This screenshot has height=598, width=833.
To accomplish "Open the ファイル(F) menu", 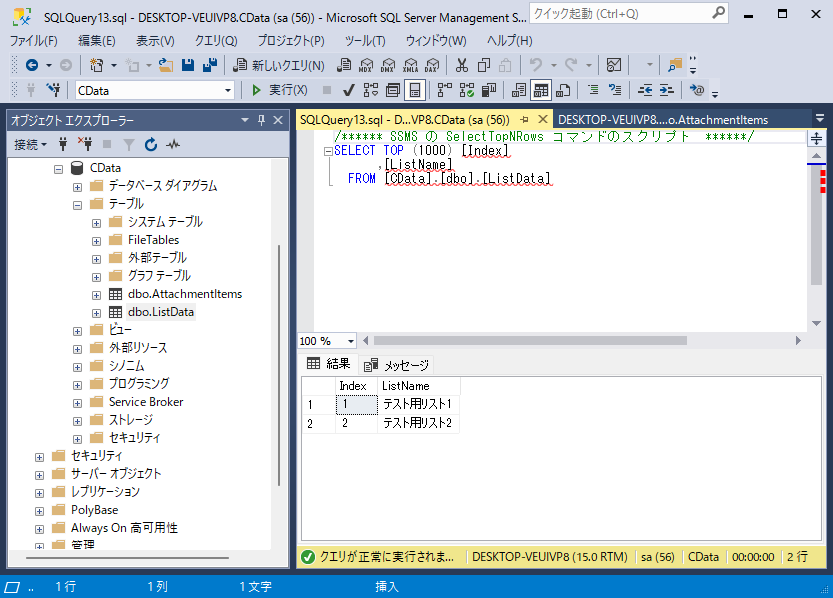I will click(33, 41).
